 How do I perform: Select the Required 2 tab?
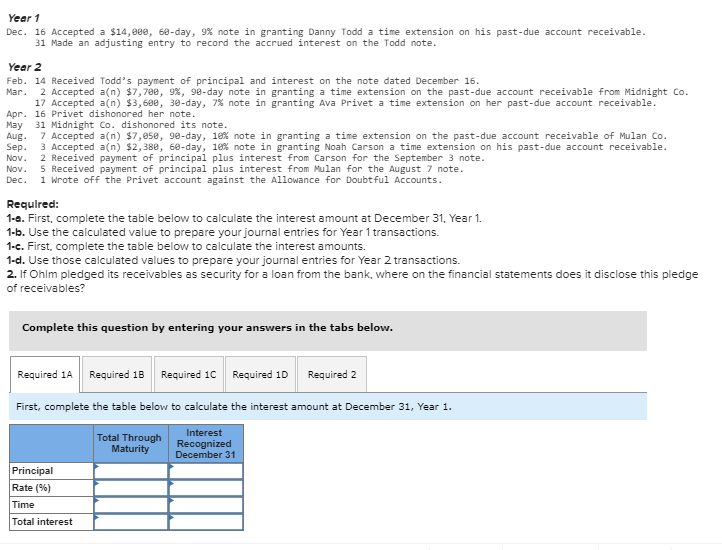coord(332,374)
